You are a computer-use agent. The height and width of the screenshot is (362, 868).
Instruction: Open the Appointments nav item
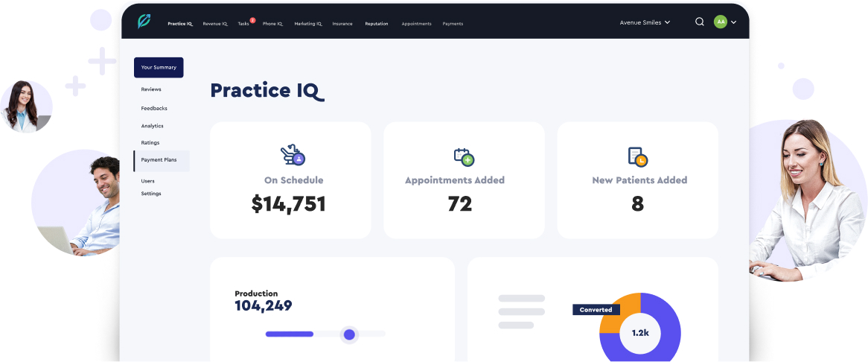coord(416,24)
